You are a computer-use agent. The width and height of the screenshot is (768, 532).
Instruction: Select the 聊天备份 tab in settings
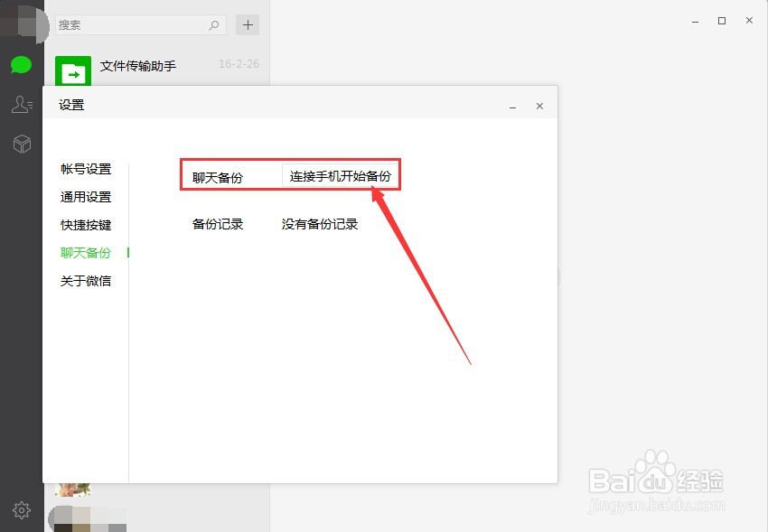(x=86, y=253)
